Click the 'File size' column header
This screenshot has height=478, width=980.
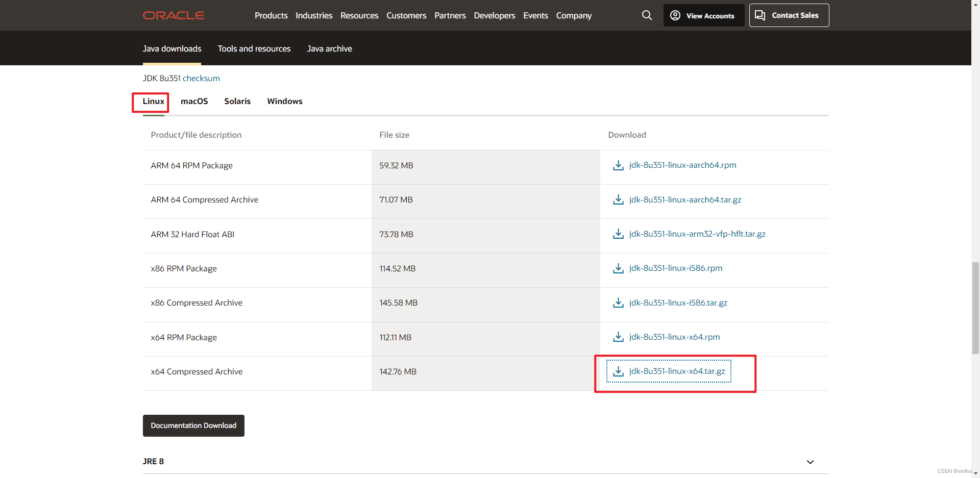394,135
